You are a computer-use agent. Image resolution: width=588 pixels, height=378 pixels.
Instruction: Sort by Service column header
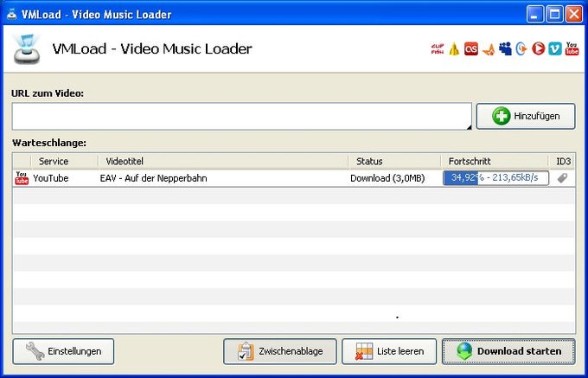pos(65,161)
